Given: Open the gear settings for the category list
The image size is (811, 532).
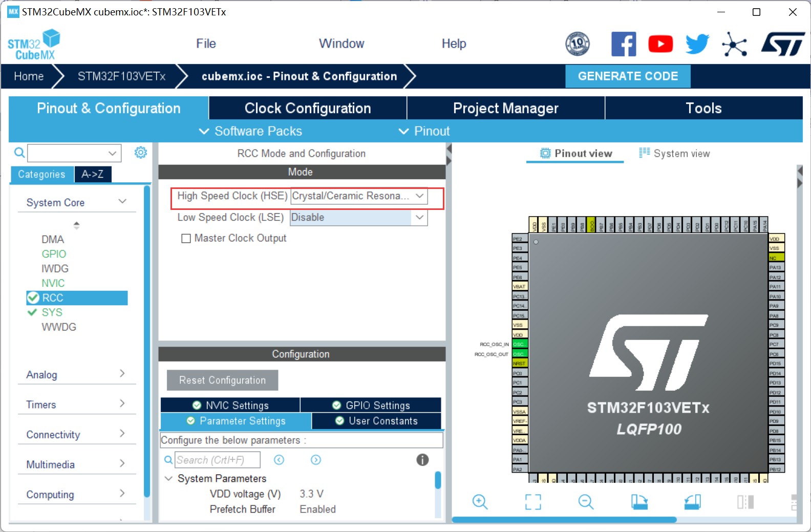Looking at the screenshot, I should 141,153.
